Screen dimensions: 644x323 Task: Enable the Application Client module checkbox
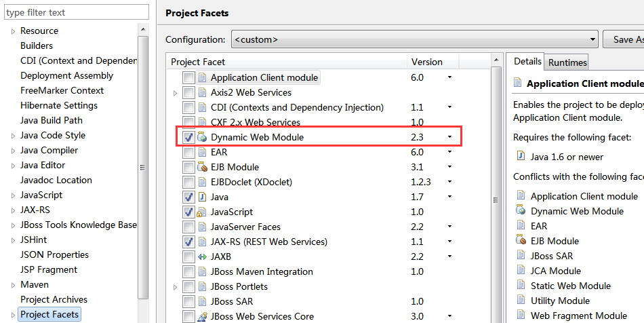pyautogui.click(x=188, y=77)
